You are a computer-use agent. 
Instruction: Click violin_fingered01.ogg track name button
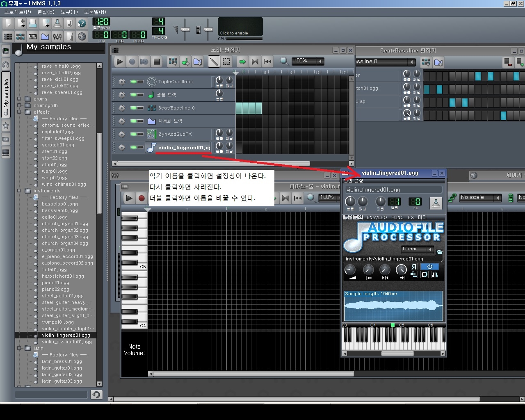(x=178, y=148)
